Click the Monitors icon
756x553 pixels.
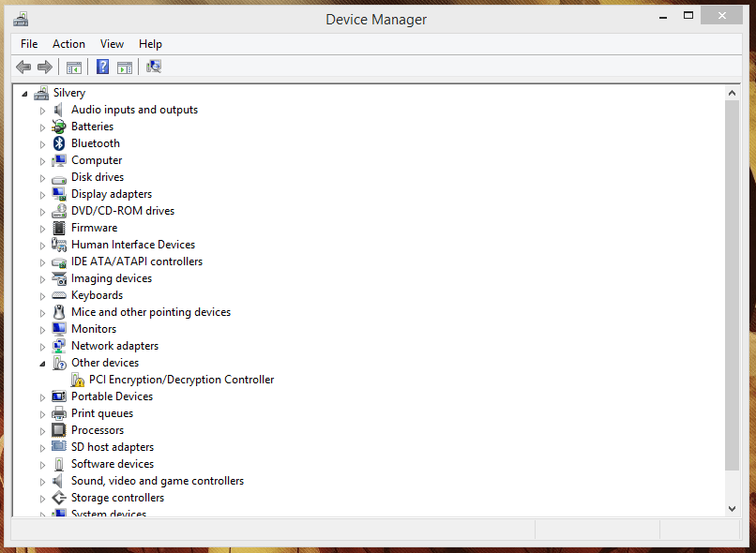click(x=59, y=329)
